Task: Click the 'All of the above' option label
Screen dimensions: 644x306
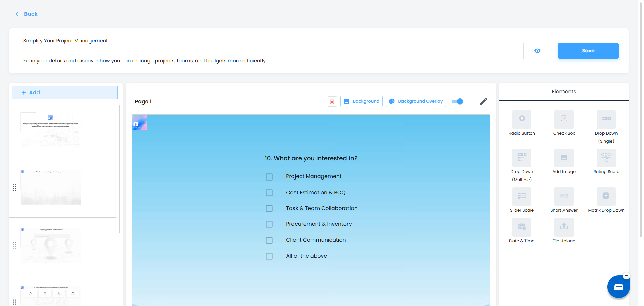Action: click(x=306, y=256)
